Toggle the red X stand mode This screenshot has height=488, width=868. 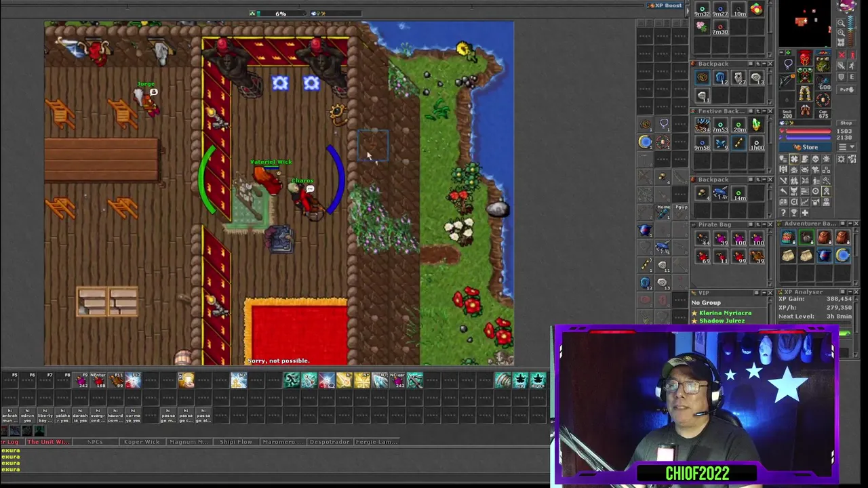pyautogui.click(x=842, y=55)
